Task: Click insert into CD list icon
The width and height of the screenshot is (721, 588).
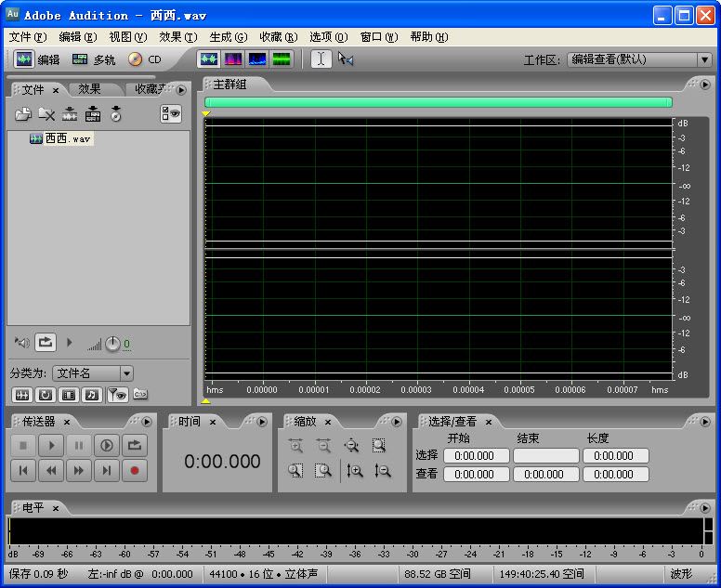Action: pyautogui.click(x=116, y=113)
